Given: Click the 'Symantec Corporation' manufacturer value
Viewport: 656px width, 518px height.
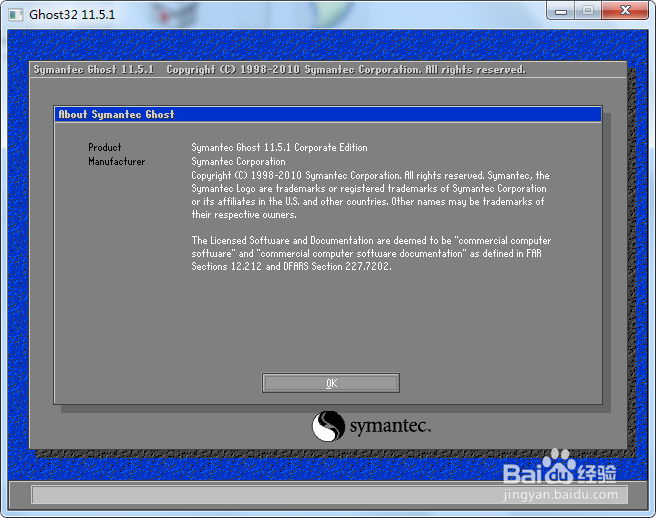Looking at the screenshot, I should 238,161.
